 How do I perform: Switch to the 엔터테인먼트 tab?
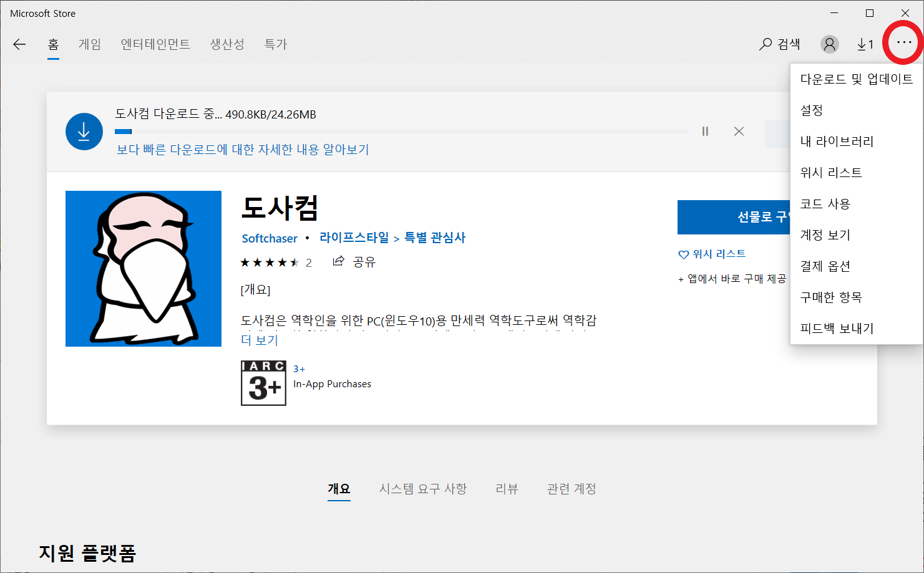point(155,44)
